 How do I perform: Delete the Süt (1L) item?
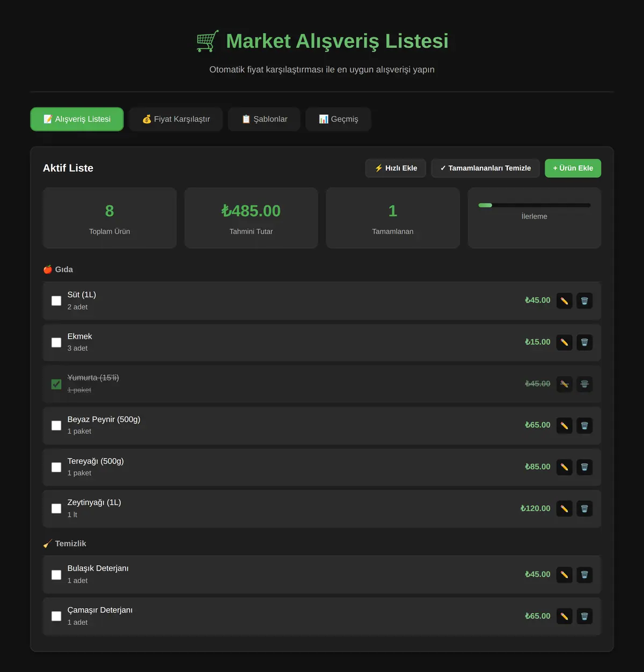[584, 301]
